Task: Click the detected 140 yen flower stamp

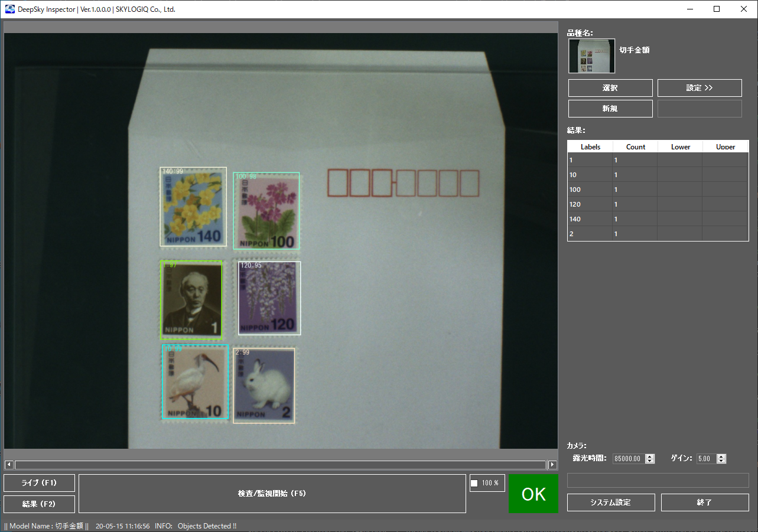Action: (x=193, y=207)
